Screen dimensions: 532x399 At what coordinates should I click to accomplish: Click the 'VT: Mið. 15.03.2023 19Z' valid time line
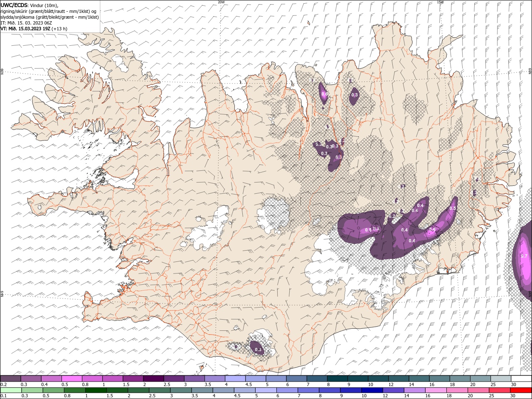tap(25, 29)
